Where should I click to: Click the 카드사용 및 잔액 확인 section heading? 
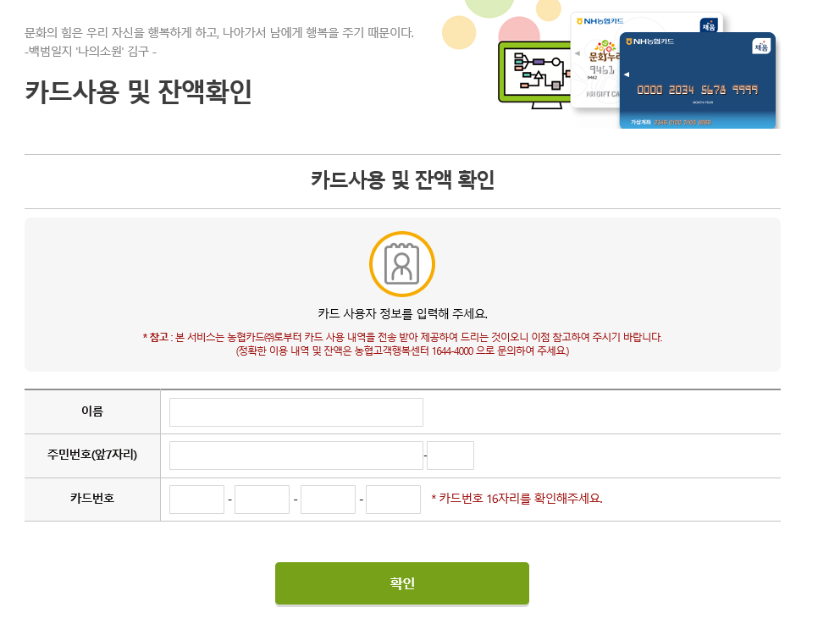point(402,179)
